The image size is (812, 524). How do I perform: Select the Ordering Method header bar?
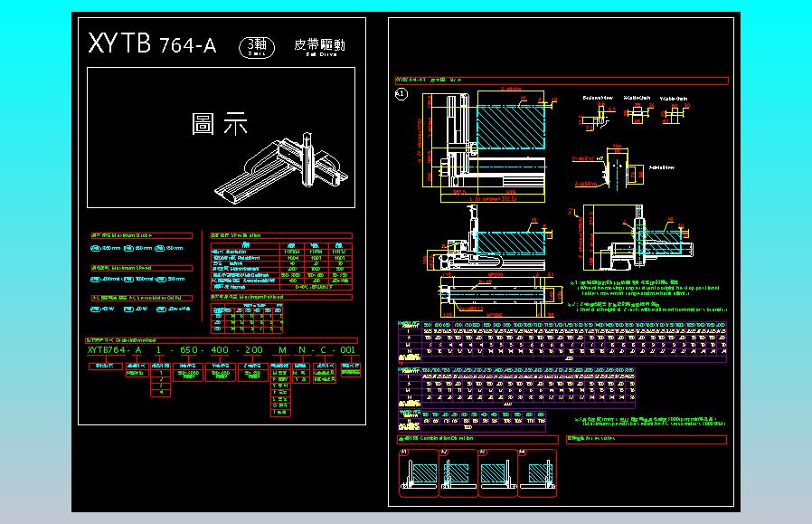[x=222, y=340]
